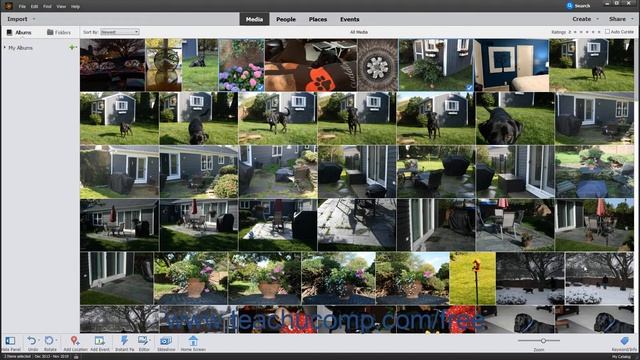Viewport: 640px width, 360px height.
Task: Open the ratings comparison dropdown
Action: [x=570, y=32]
